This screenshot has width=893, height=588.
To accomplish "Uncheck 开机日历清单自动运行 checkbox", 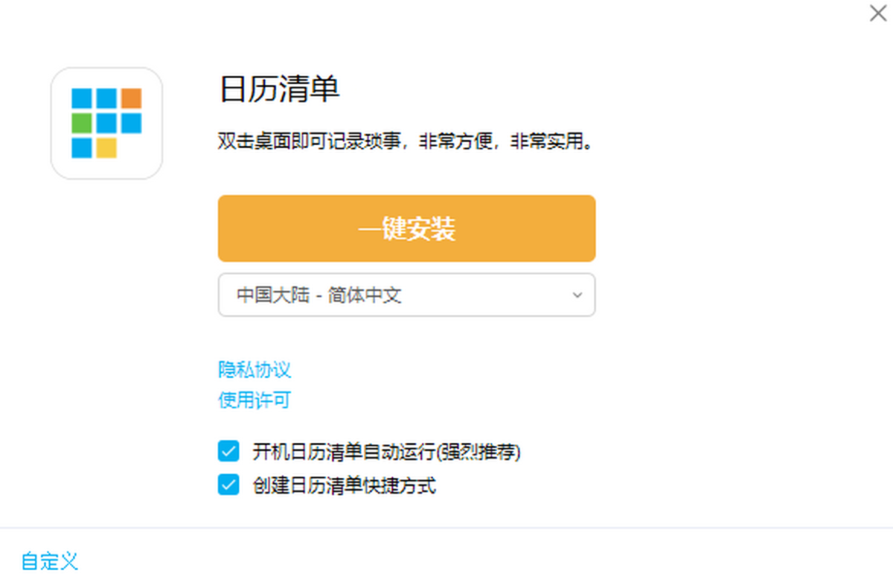I will [228, 451].
